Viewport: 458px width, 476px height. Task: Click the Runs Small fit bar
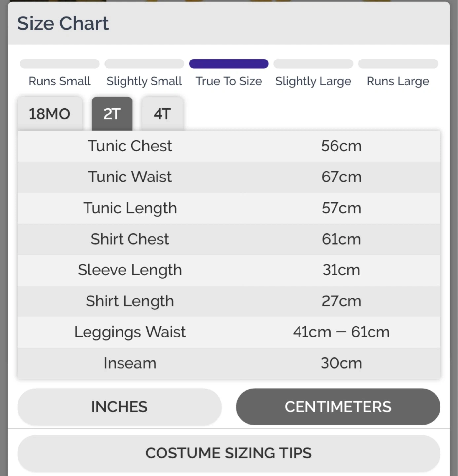[x=60, y=64]
